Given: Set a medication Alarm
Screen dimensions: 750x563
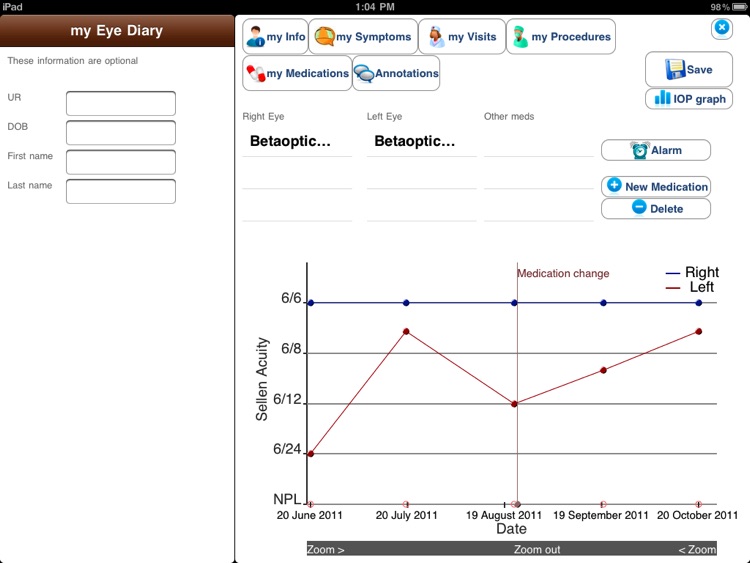Looking at the screenshot, I should 656,150.
